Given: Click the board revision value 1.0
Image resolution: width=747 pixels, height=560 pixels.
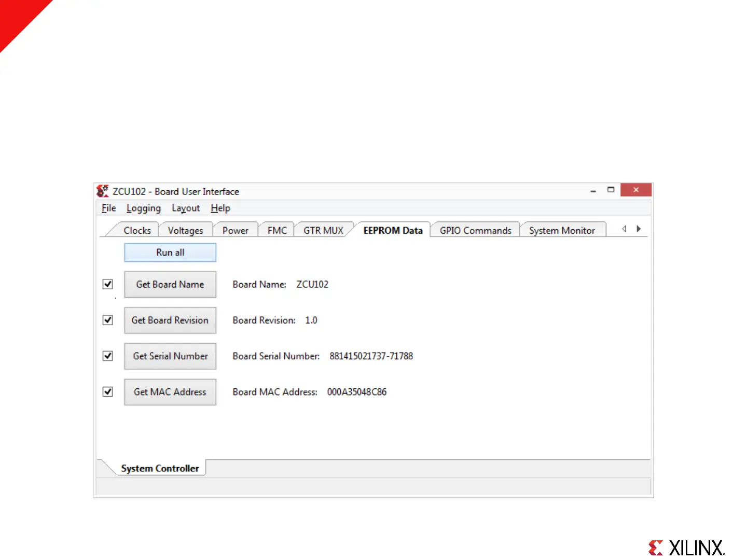Looking at the screenshot, I should pos(311,320).
